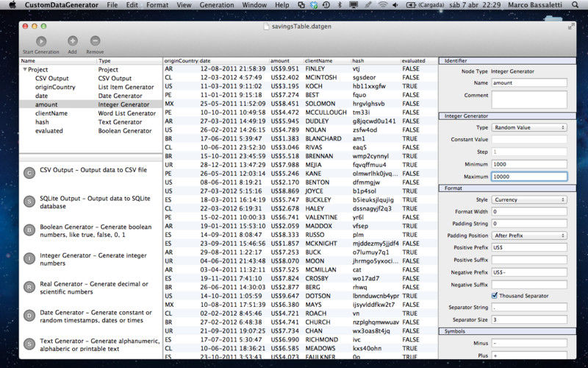The image size is (588, 368).
Task: Select the hash node in the tree
Action: click(90, 121)
